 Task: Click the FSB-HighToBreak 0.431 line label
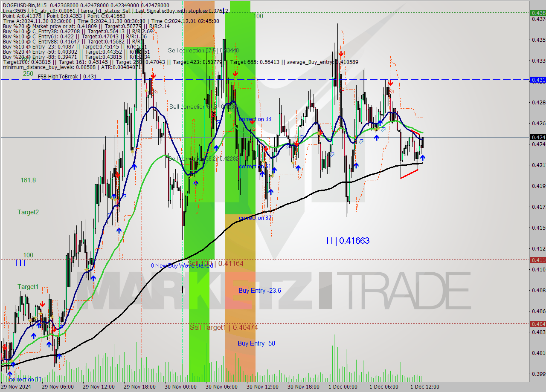[x=67, y=77]
